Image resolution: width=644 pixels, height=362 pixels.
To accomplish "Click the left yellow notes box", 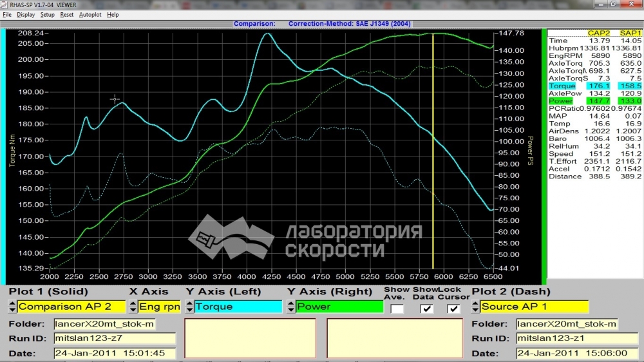I will 250,338.
